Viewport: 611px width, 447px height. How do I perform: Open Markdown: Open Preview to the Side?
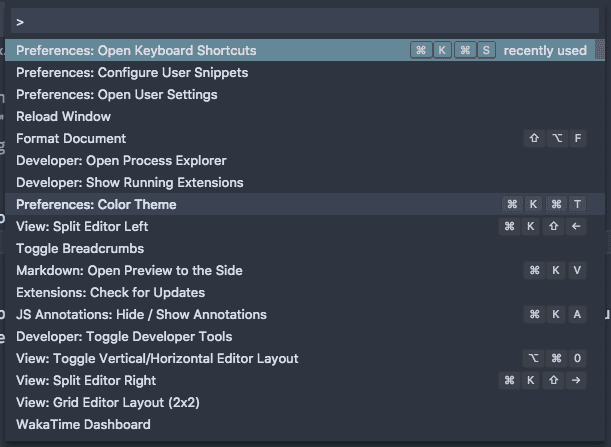[x=129, y=271]
